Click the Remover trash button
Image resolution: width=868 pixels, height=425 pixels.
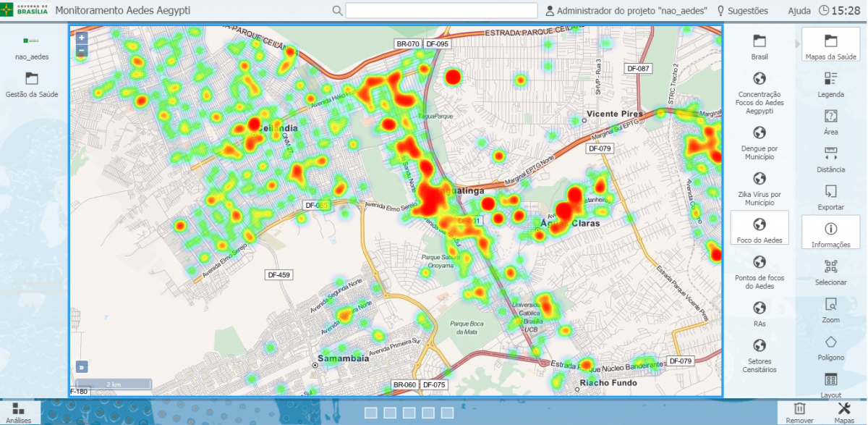tap(799, 413)
